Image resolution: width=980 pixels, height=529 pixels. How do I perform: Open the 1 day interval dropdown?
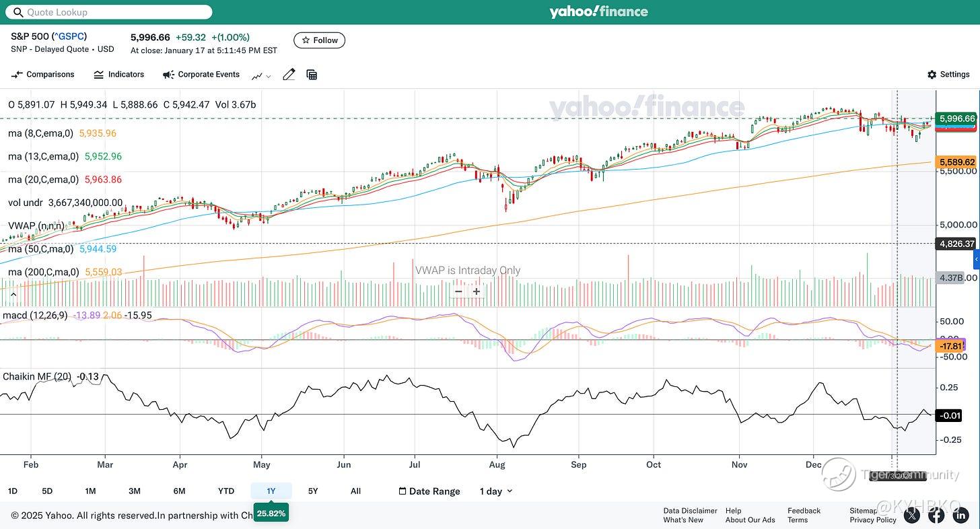coord(496,491)
